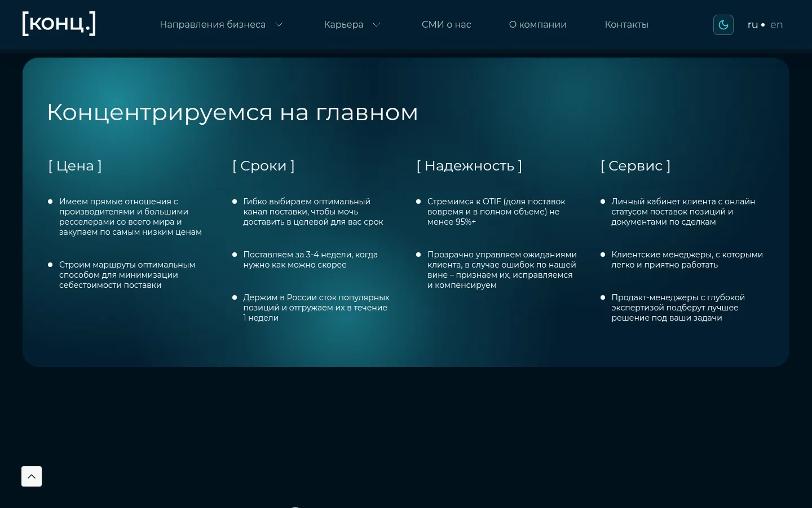812x508 pixels.
Task: Click text Личный кабинет клиента с онлайн
Action: coord(683,212)
